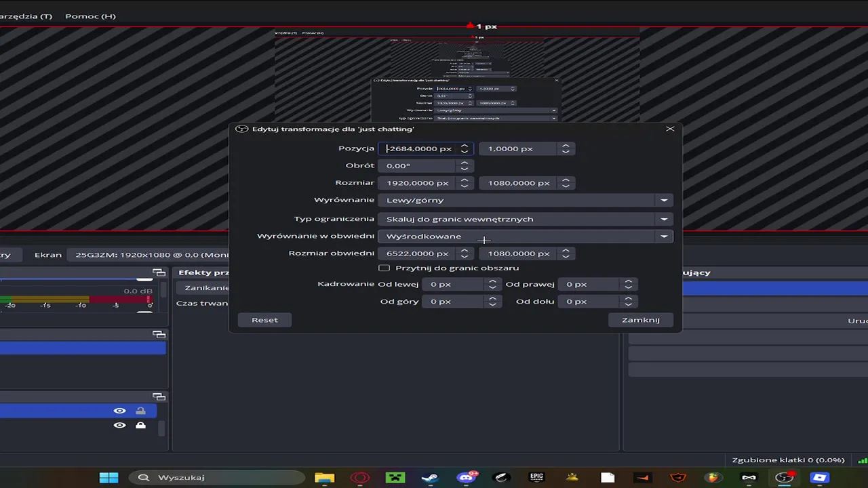This screenshot has height=488, width=868.
Task: Hide the second source via eye icon
Action: 120,426
